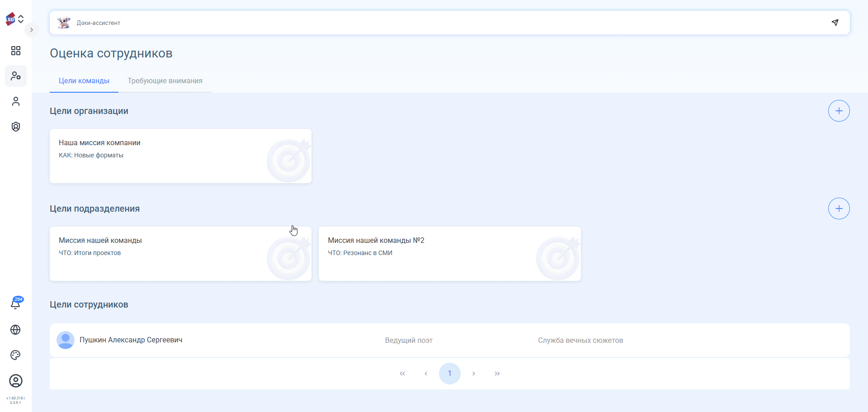Open the shield security sidebar icon

pyautogui.click(x=16, y=127)
